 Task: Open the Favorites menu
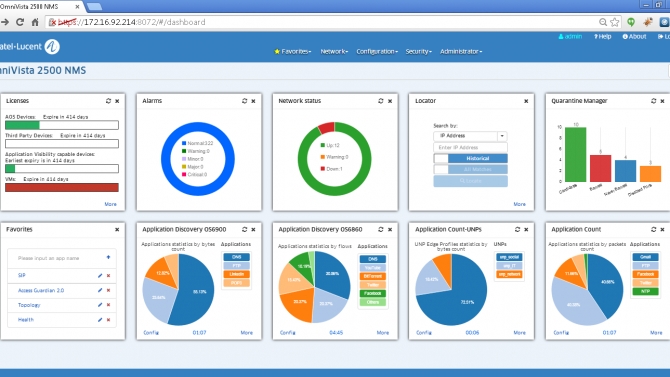click(x=293, y=51)
